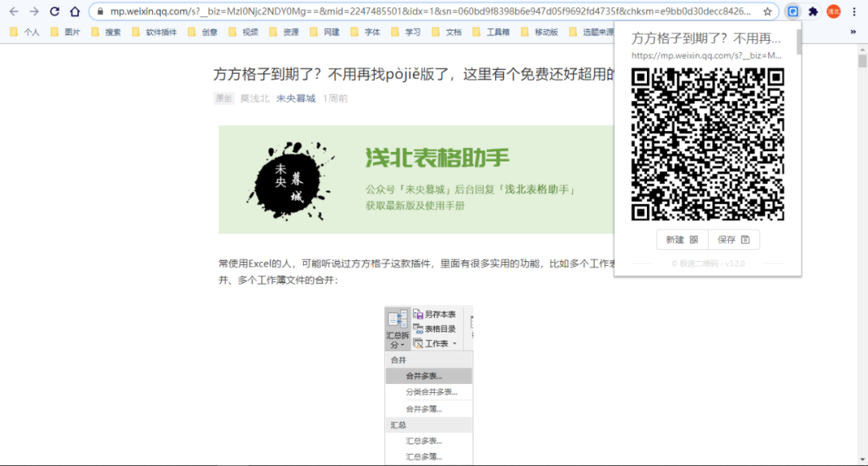Click the page scrollbar down arrow
Image resolution: width=868 pixels, height=466 pixels.
point(862,460)
